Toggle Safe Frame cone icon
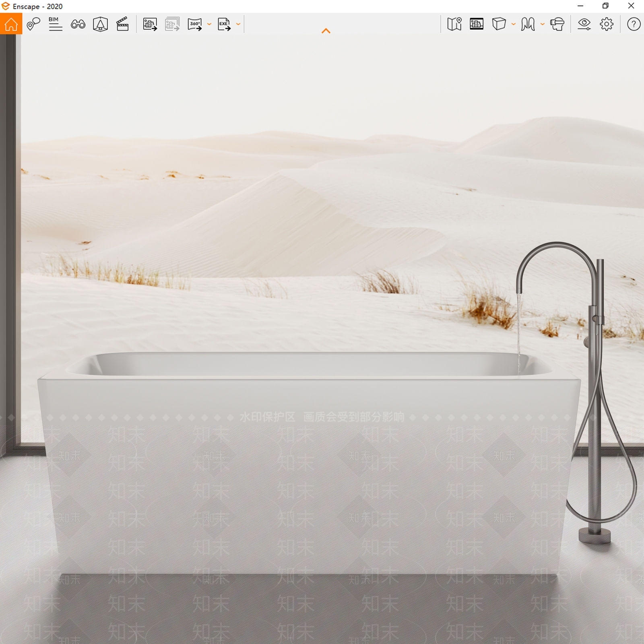 coord(100,24)
